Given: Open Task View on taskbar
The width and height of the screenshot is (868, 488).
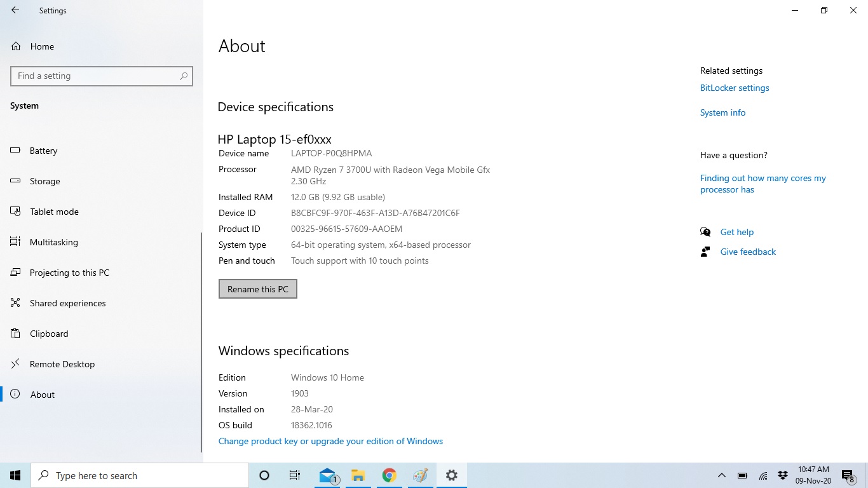Looking at the screenshot, I should [x=295, y=475].
